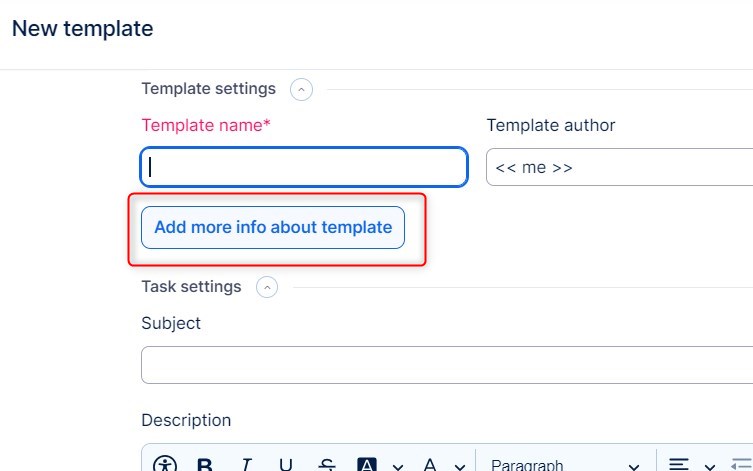Focus the Template name input field

click(304, 167)
